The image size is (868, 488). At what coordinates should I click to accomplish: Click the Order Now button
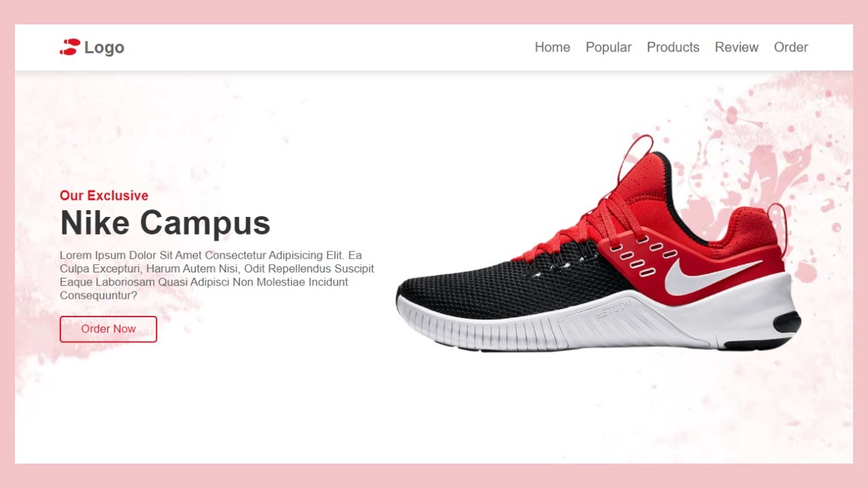[x=108, y=329]
